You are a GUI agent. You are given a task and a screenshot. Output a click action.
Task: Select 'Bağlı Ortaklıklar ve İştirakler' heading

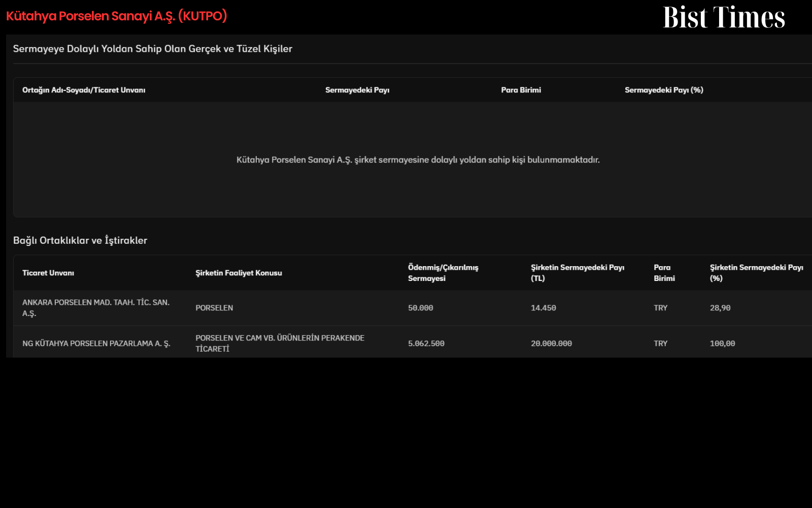coord(80,240)
